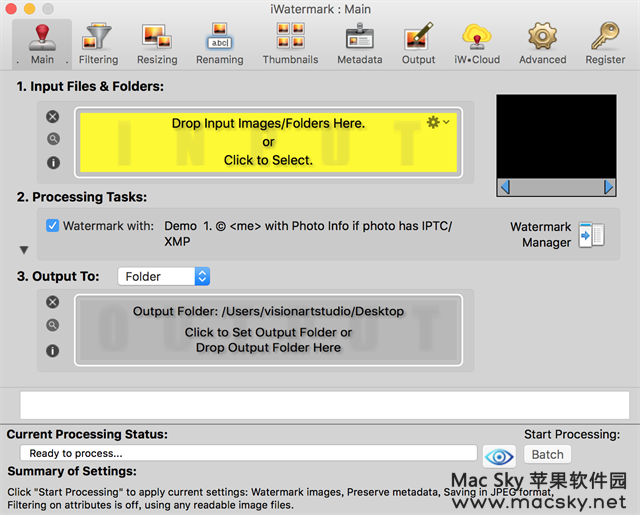Click the Ready to process status field
The height and width of the screenshot is (515, 640).
[248, 453]
